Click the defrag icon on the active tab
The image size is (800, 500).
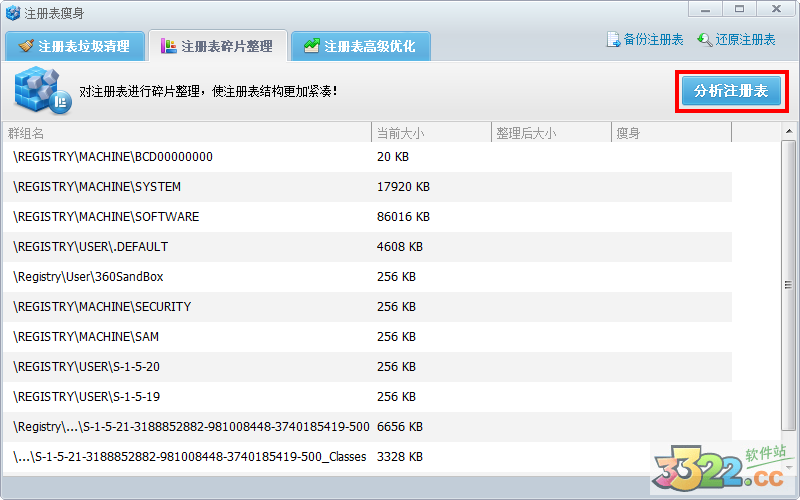click(x=168, y=46)
